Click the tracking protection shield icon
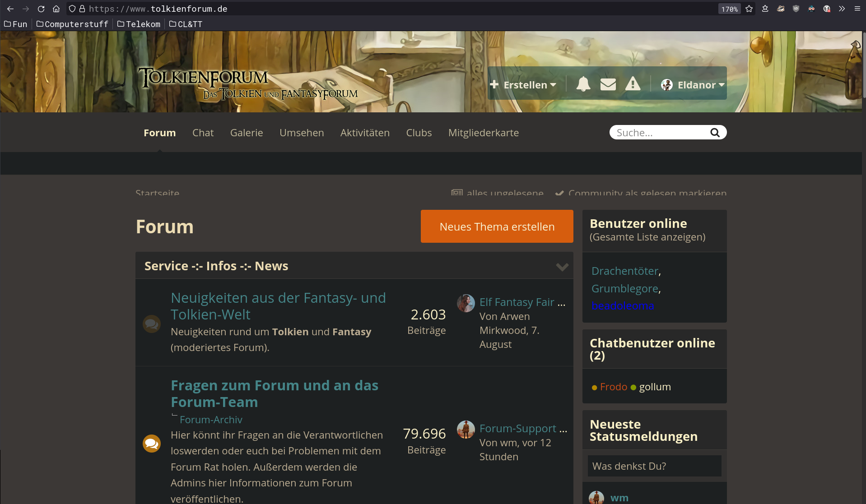The width and height of the screenshot is (866, 504). pos(72,9)
